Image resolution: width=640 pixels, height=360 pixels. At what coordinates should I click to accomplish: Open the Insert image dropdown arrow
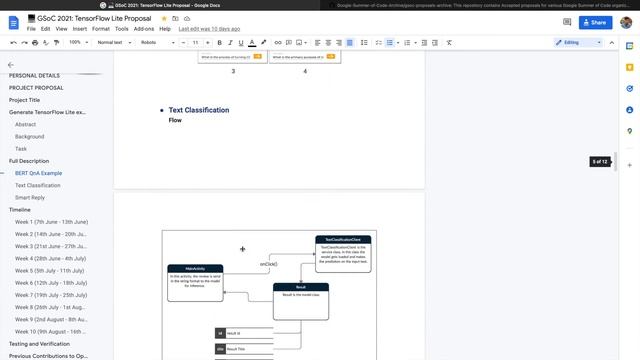pyautogui.click(x=306, y=42)
